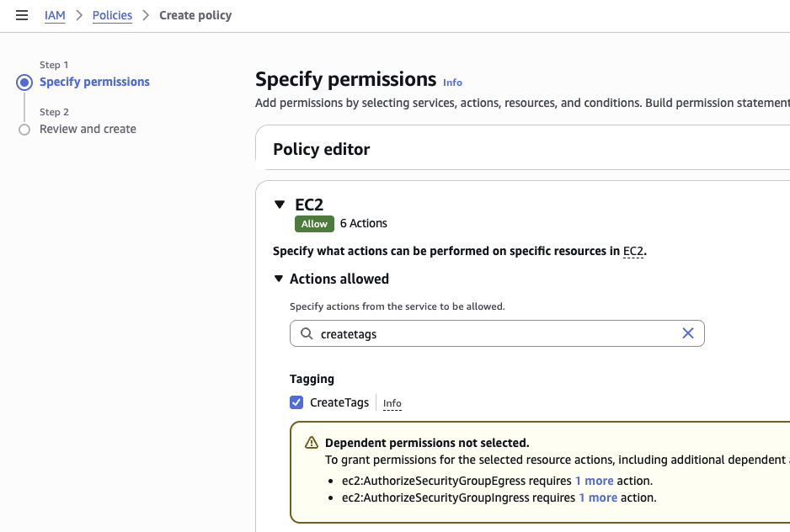Click the green Allow badge
This screenshot has width=790, height=532.
point(314,224)
